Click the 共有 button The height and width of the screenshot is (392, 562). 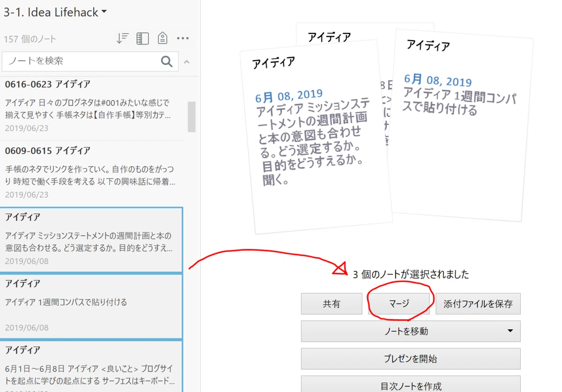click(332, 304)
